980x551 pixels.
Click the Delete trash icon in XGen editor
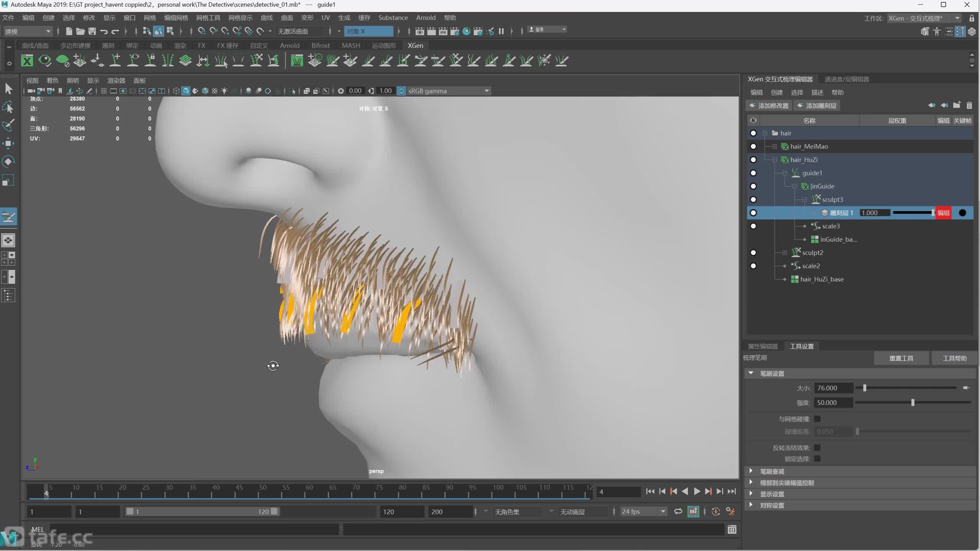coord(969,105)
